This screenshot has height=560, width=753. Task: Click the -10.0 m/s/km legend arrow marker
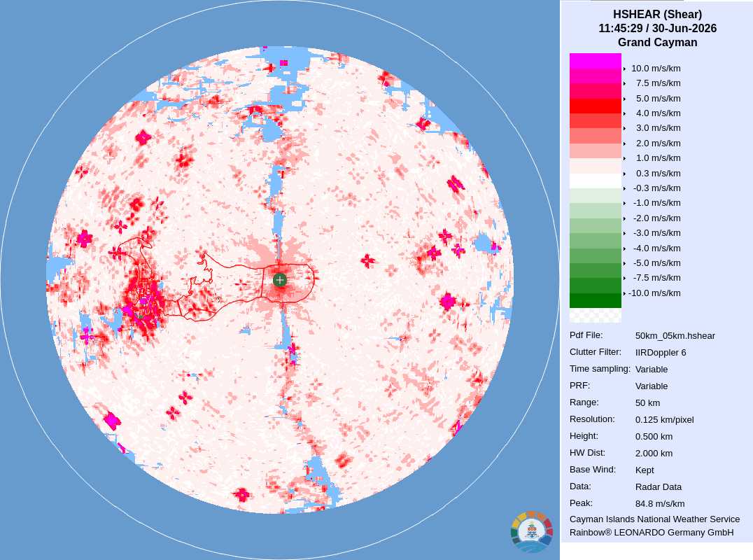pos(624,293)
